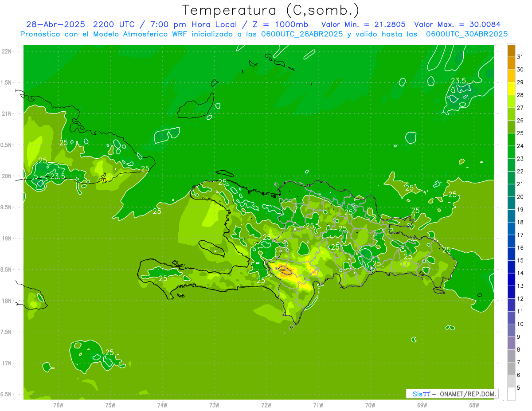Image resolution: width=532 pixels, height=411 pixels.
Task: Click the 'Valor Max. = 30.0084' text
Action: click(457, 24)
